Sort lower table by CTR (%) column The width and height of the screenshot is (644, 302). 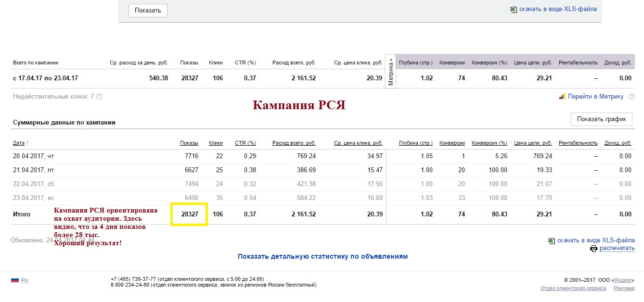pyautogui.click(x=245, y=143)
